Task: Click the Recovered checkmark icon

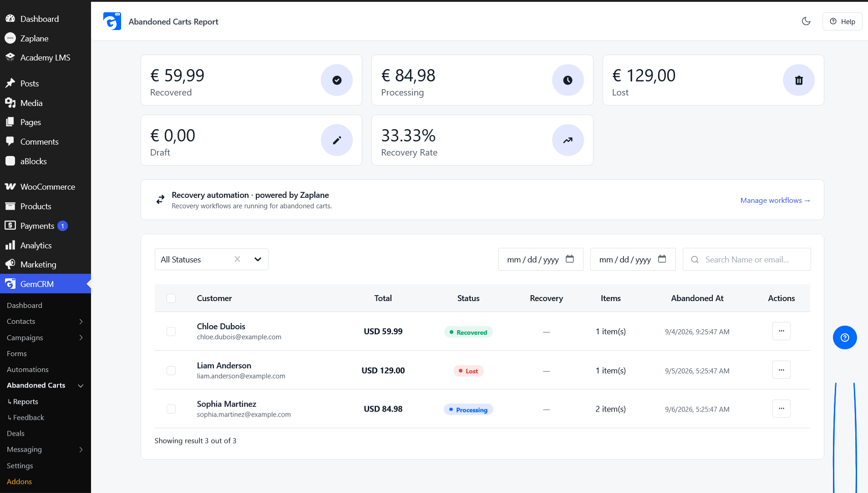Action: point(337,80)
